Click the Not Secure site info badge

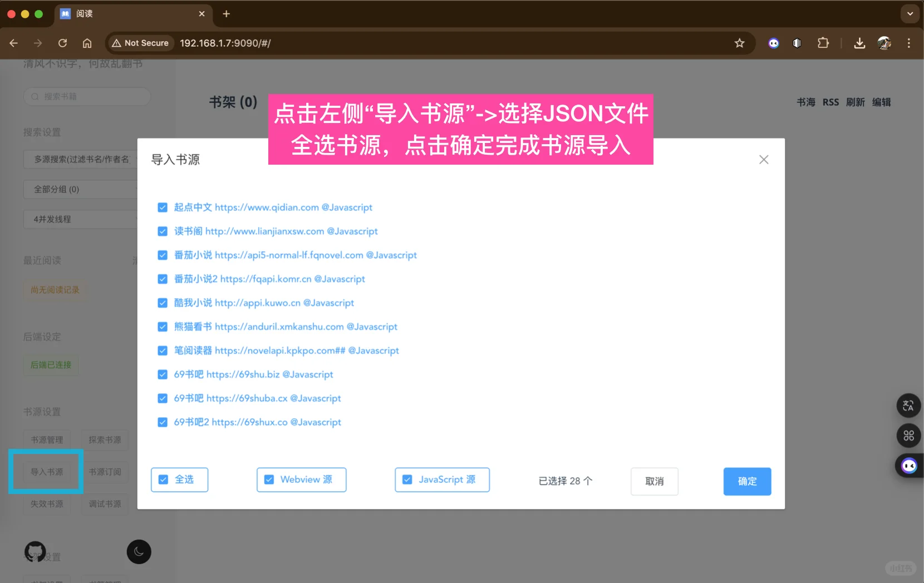(x=140, y=43)
